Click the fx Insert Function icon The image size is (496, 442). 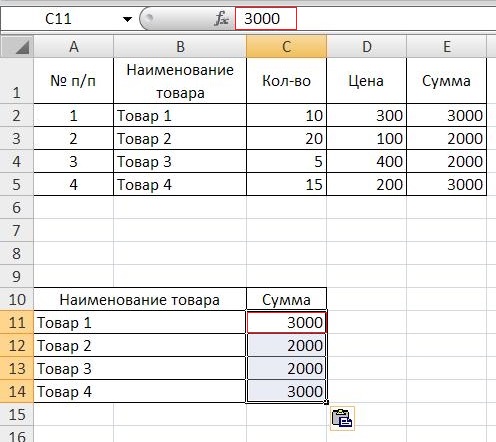tap(221, 19)
